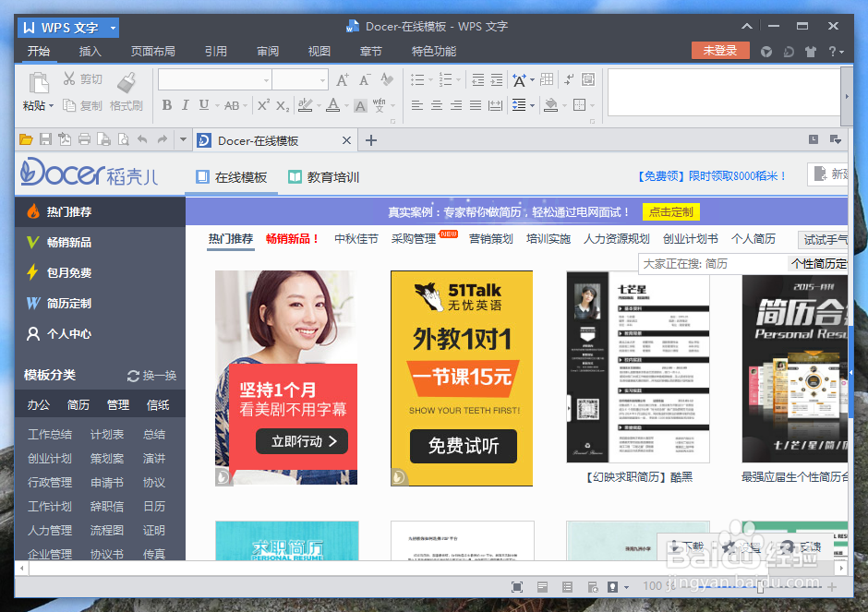Open the WPS 文字 application menu arrow
This screenshot has width=868, height=612.
click(x=113, y=27)
